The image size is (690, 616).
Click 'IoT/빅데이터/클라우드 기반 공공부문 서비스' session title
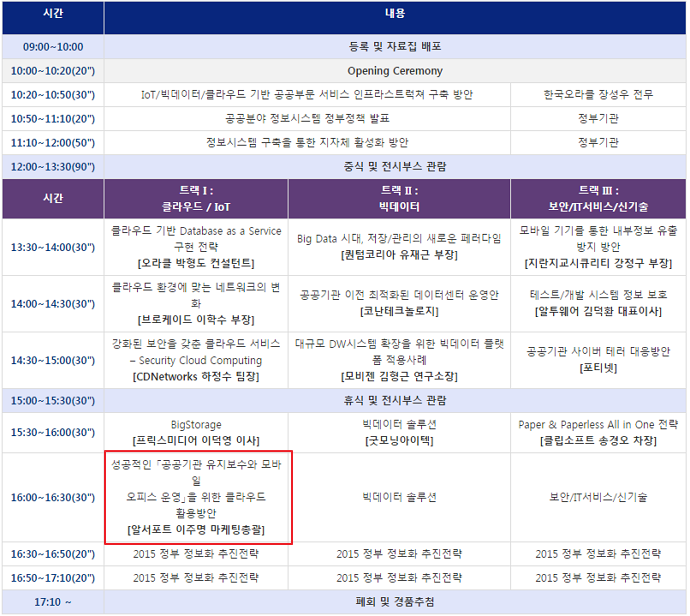click(307, 95)
